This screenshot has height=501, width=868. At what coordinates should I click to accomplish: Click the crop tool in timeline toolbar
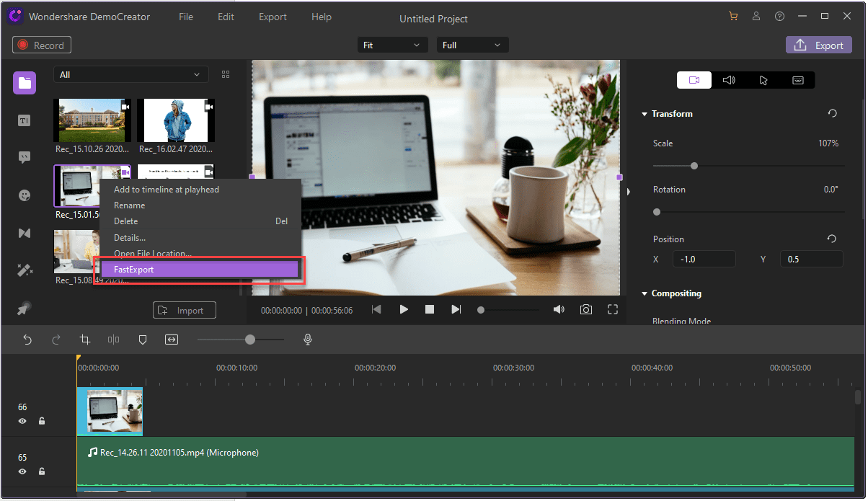coord(85,340)
